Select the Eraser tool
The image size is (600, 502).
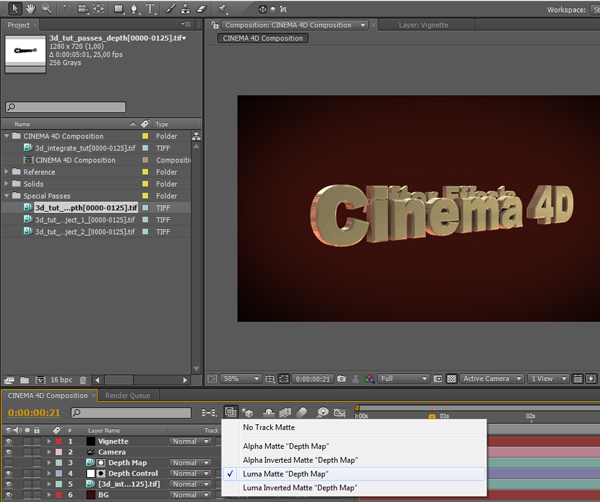point(201,9)
